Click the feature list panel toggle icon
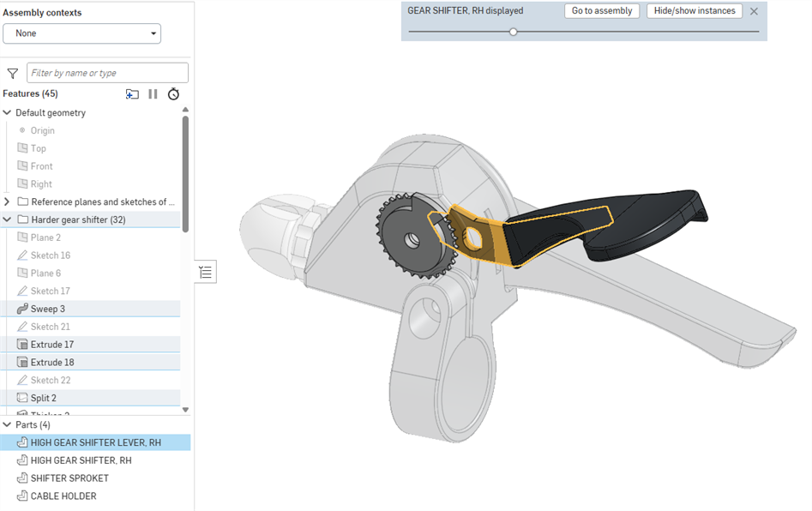812x511 pixels. [x=206, y=273]
